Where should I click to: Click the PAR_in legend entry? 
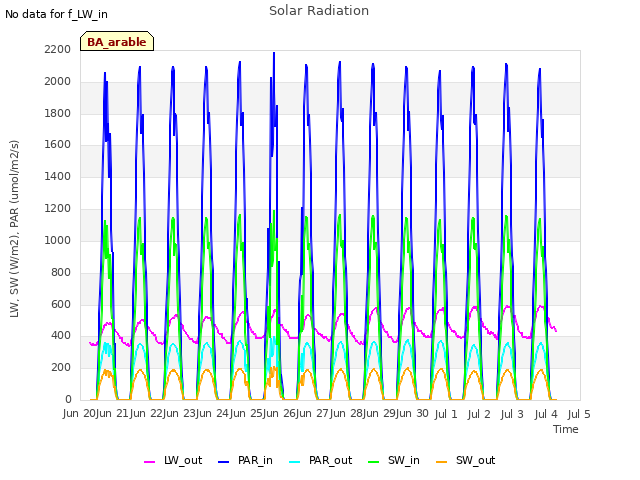click(245, 460)
